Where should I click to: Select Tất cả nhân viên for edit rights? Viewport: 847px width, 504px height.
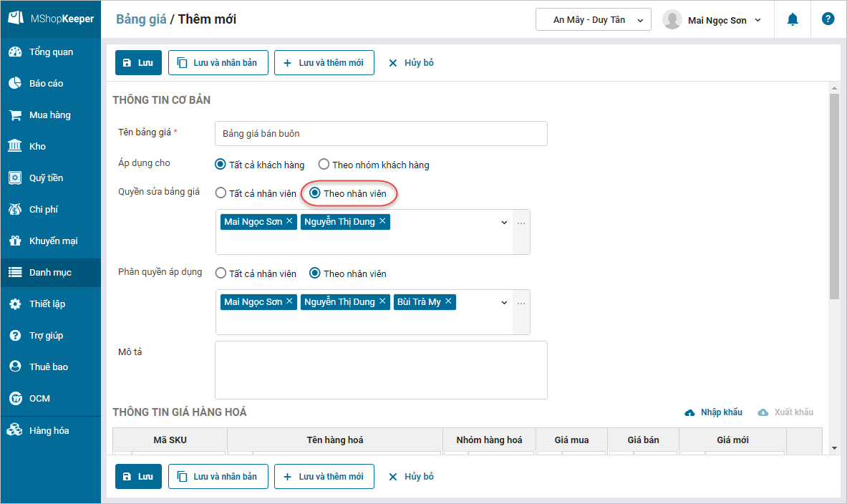[x=221, y=193]
